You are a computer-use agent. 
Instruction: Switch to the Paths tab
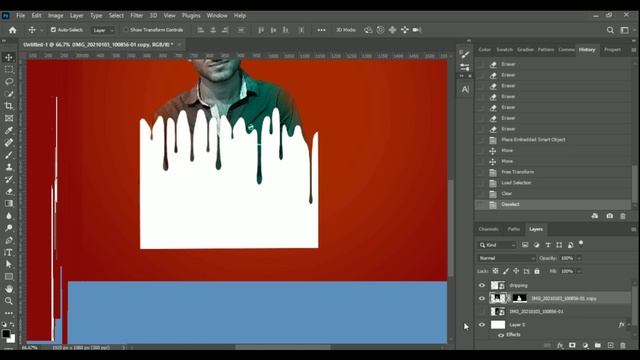pos(513,229)
